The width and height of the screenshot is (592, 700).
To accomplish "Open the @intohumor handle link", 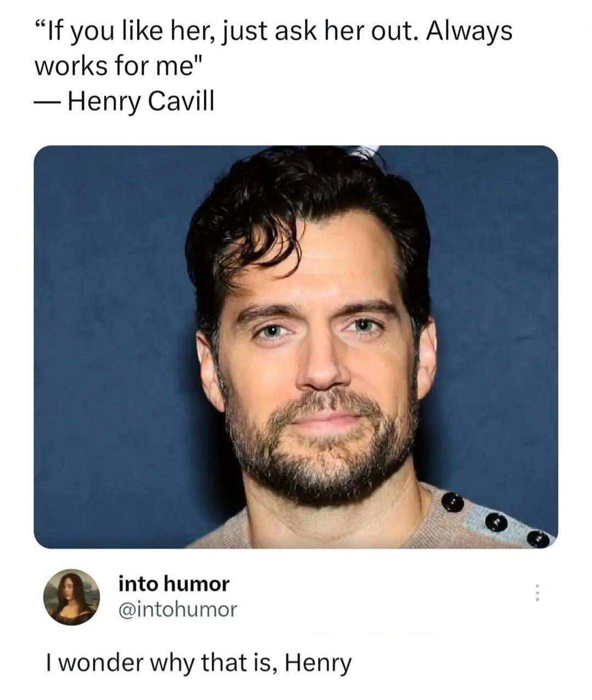I will pyautogui.click(x=178, y=609).
